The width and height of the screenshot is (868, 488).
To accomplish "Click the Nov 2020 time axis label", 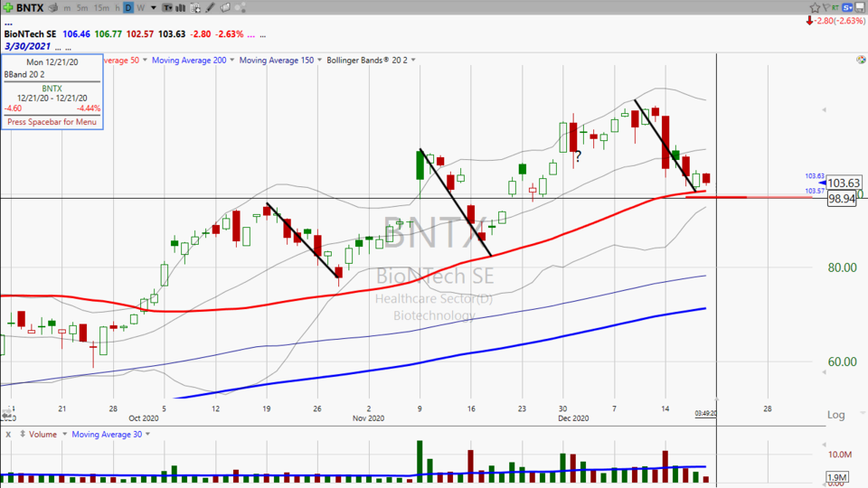I will (368, 418).
